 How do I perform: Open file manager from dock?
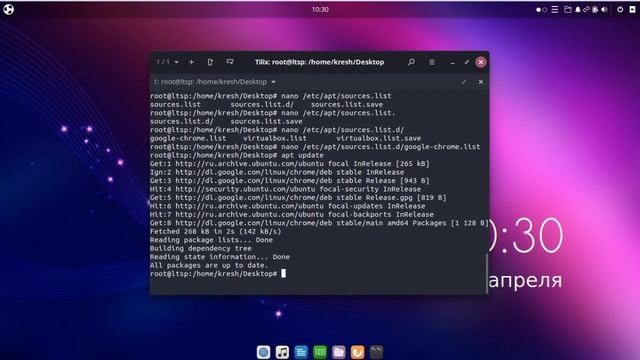(338, 352)
